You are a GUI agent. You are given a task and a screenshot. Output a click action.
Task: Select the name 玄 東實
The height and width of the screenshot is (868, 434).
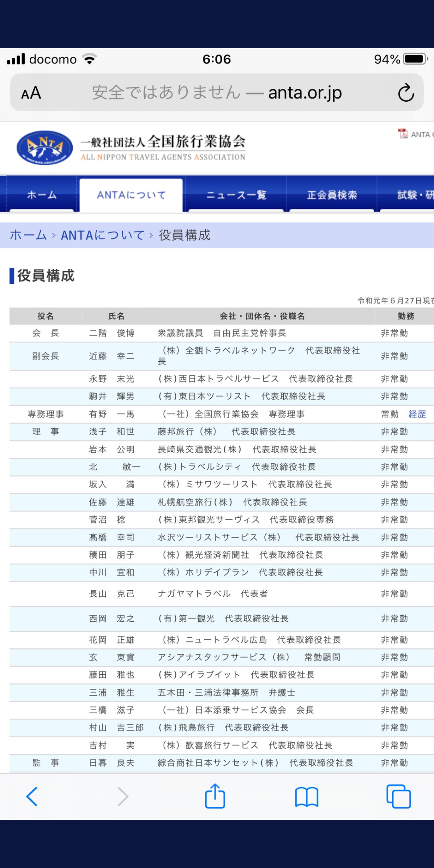(x=112, y=657)
